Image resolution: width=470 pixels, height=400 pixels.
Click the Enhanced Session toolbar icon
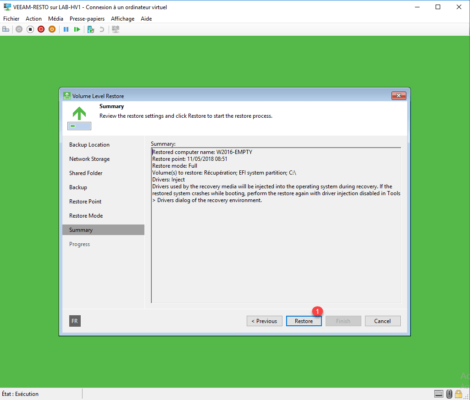coord(115,29)
